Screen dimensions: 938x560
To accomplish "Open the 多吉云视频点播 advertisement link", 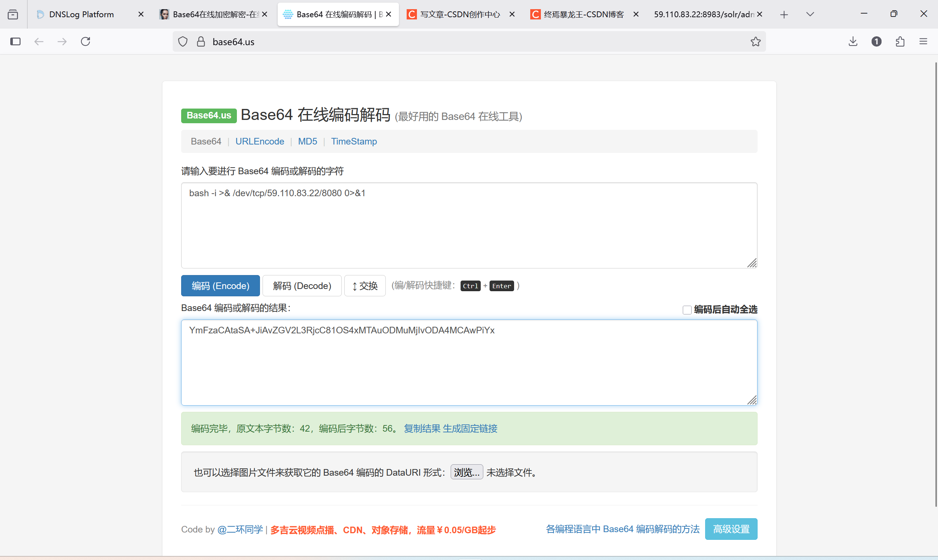I will [382, 530].
